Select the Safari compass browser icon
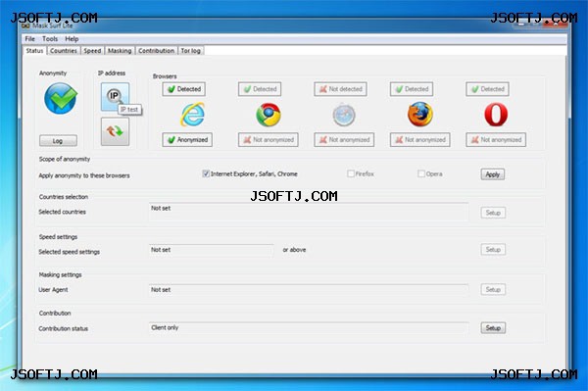This screenshot has width=588, height=391. pos(344,115)
